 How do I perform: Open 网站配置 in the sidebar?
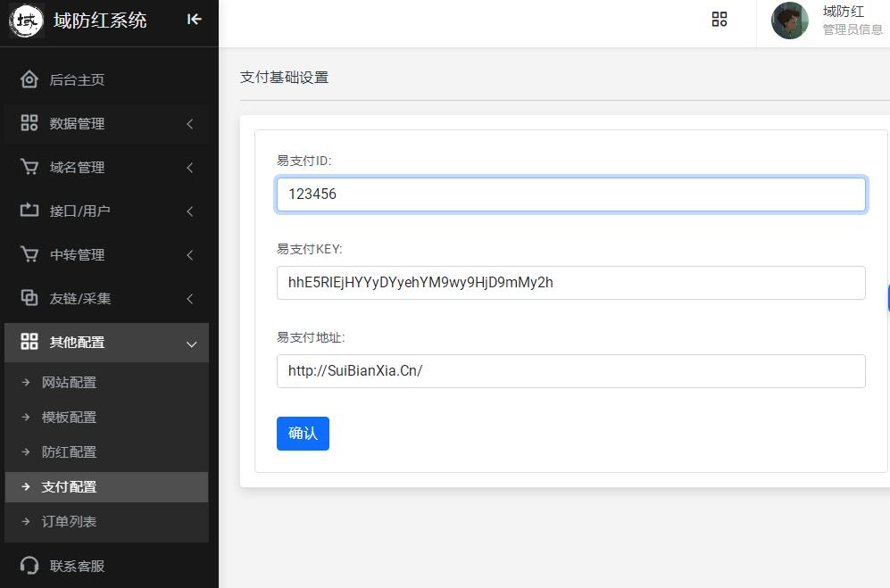pyautogui.click(x=69, y=383)
